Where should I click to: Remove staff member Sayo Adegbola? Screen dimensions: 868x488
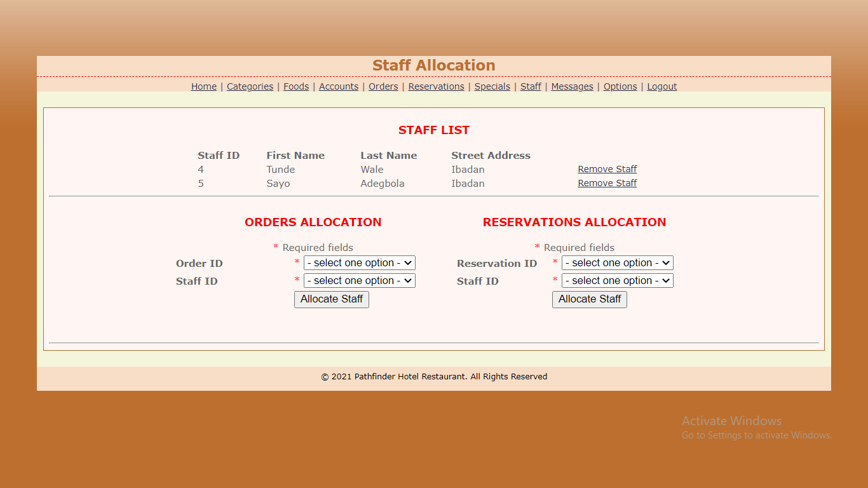(607, 183)
